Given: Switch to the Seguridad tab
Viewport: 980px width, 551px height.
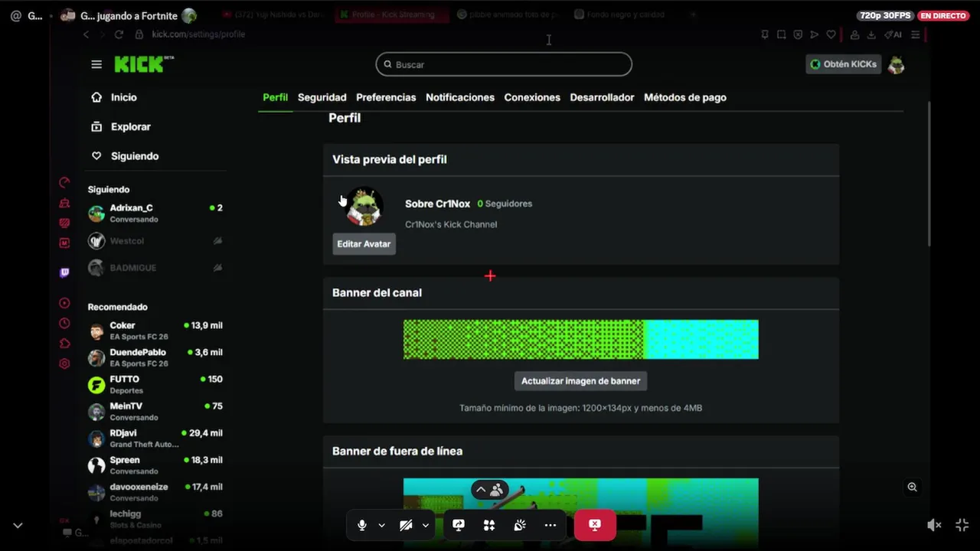Looking at the screenshot, I should (x=322, y=97).
